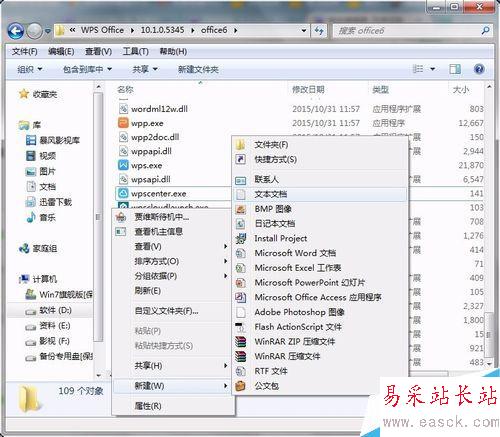Expand the breadcrumb arrow after WPS Office
500x437 pixels.
[132, 30]
